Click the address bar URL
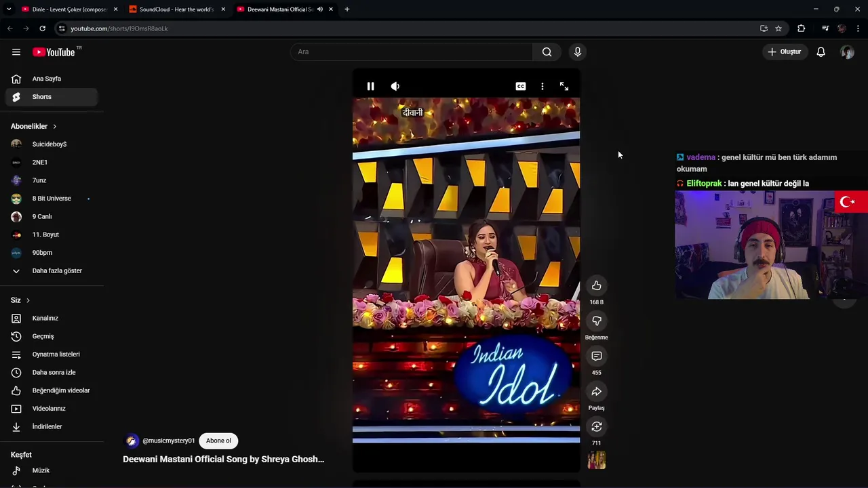Image resolution: width=868 pixels, height=488 pixels. [119, 28]
